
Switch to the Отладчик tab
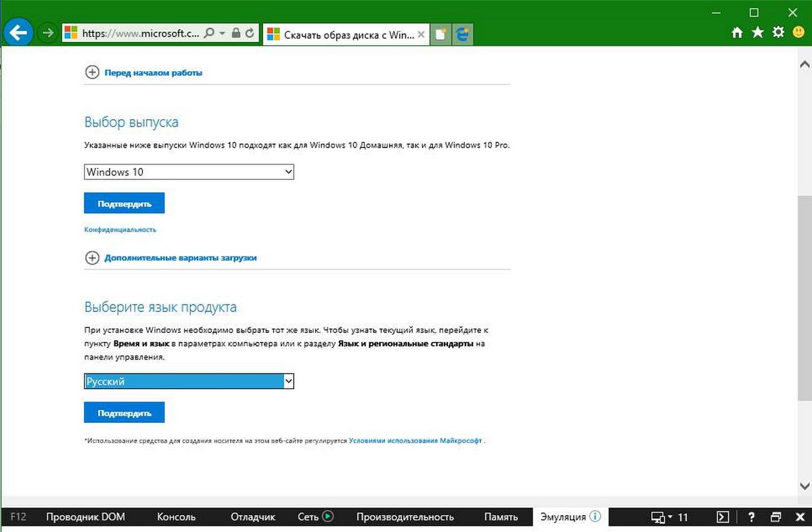pos(253,516)
